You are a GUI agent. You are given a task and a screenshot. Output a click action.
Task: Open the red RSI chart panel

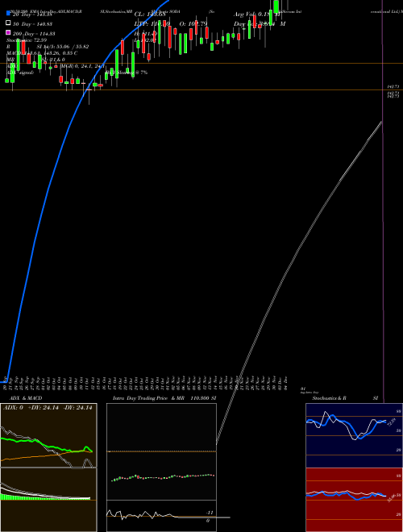pyautogui.click(x=354, y=500)
